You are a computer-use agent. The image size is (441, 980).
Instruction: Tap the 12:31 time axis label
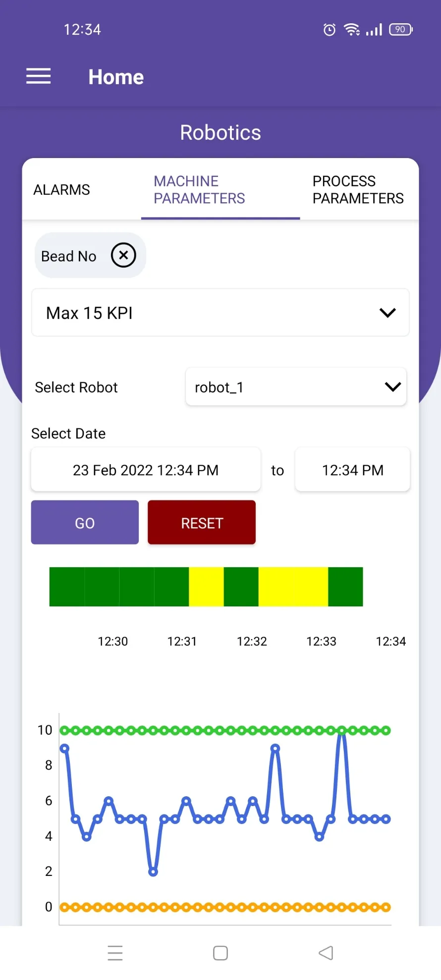pyautogui.click(x=182, y=642)
